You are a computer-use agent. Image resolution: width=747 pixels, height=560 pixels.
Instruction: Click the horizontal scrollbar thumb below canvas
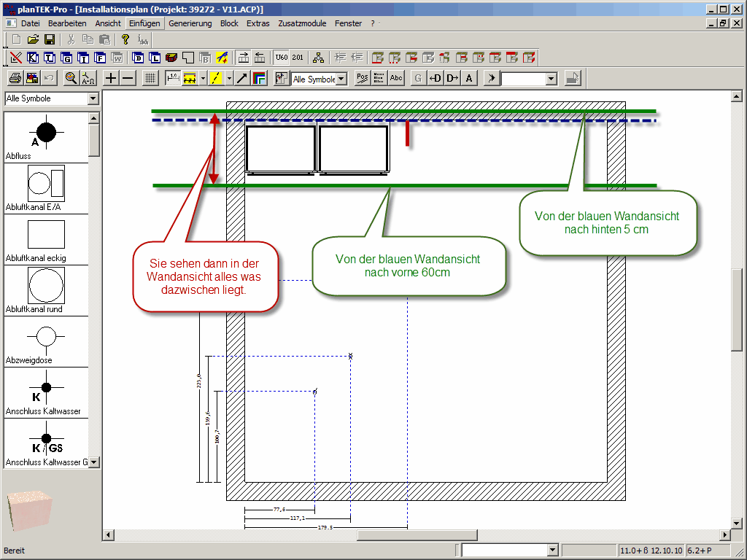(x=416, y=535)
